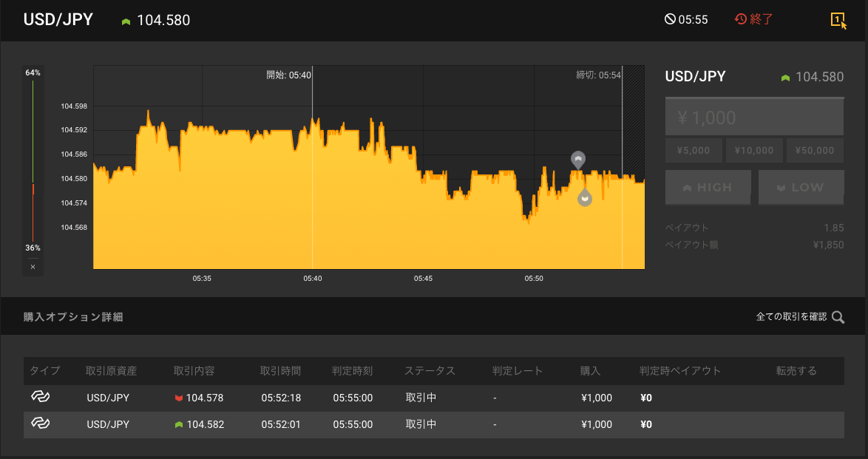Click the 判定レート column header
The width and height of the screenshot is (868, 459).
tap(518, 371)
